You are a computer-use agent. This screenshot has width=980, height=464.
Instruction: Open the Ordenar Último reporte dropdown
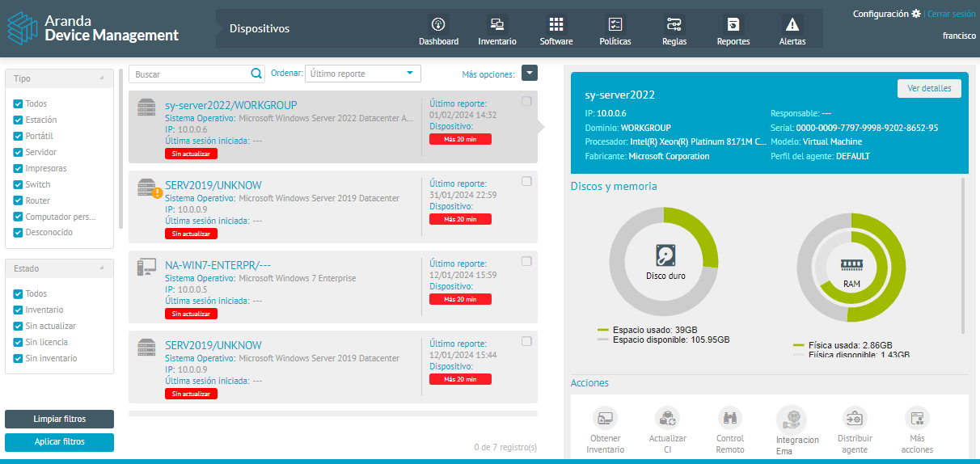[363, 74]
